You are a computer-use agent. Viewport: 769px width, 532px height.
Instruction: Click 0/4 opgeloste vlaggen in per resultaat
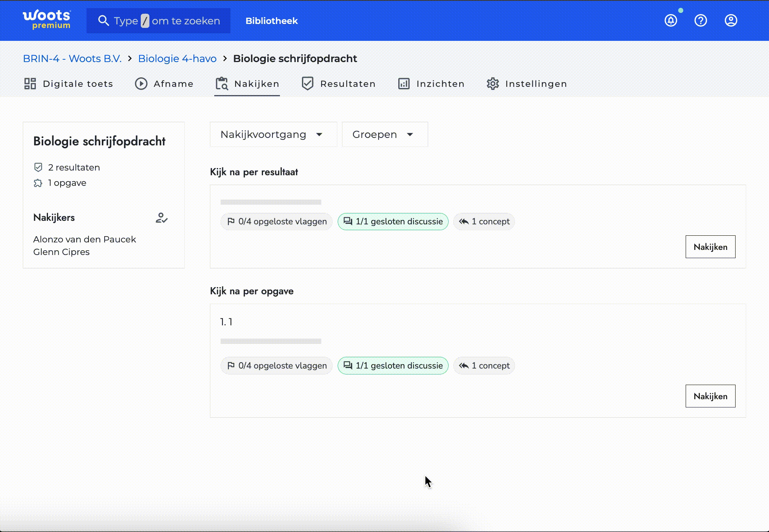point(276,222)
